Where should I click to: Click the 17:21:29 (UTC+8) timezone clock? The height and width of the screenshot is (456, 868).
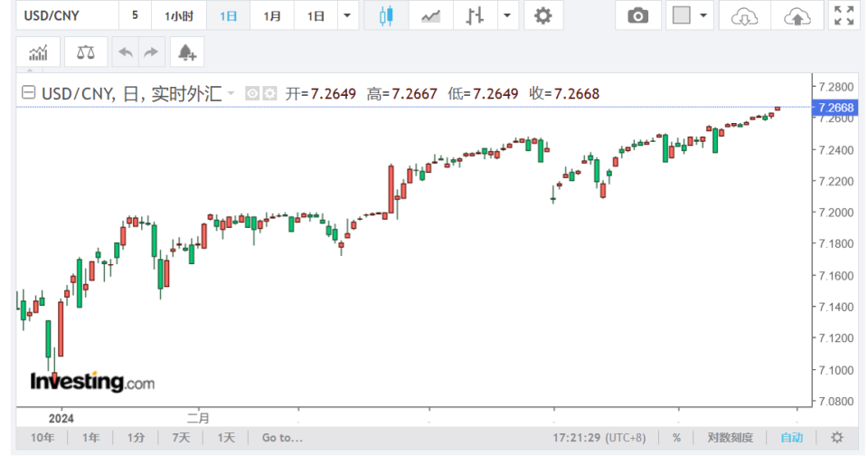[x=599, y=438]
